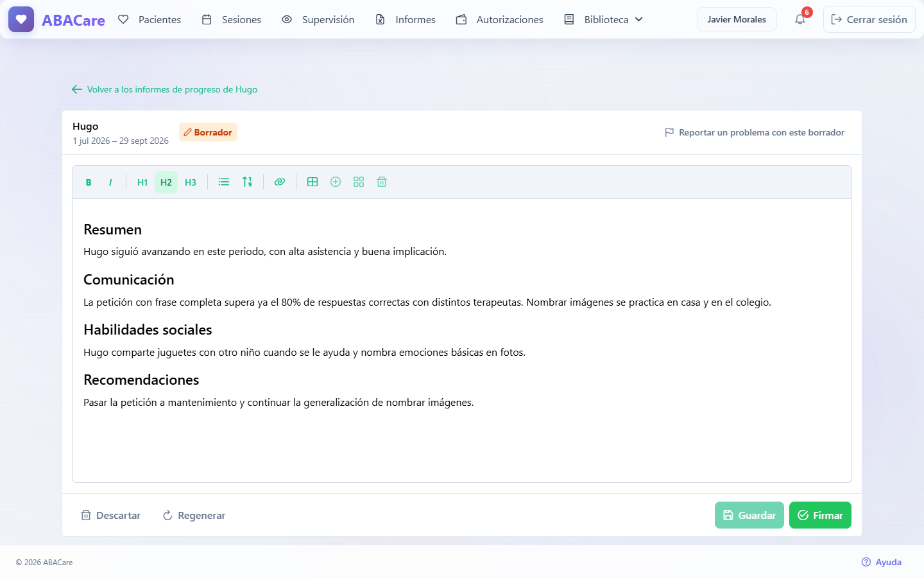Open notifications via the bell icon
The image size is (924, 578).
coord(800,19)
